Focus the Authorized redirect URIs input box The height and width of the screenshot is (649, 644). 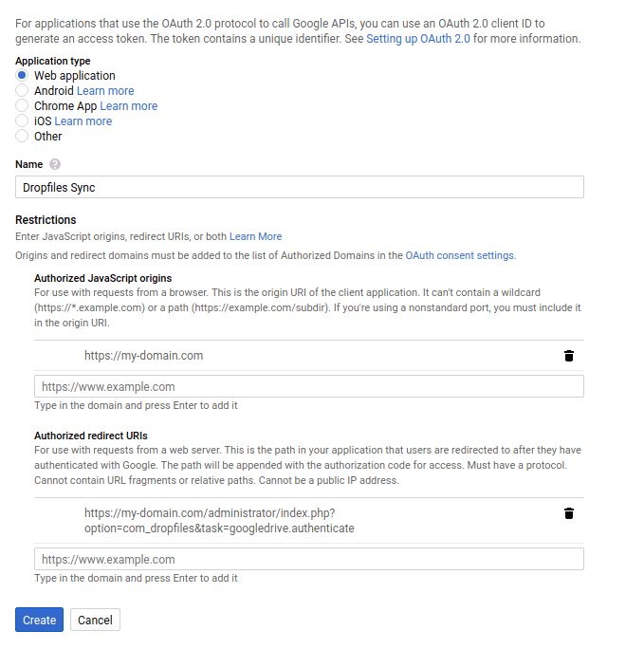coord(309,559)
